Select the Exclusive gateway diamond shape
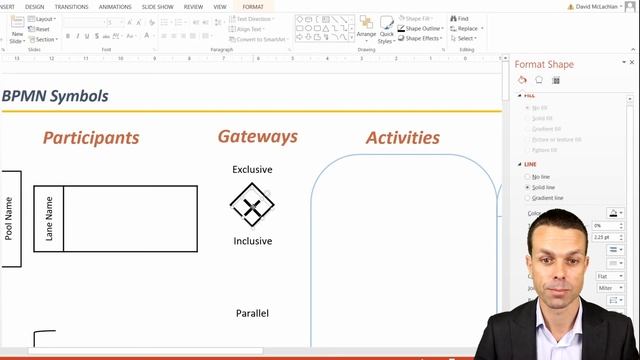 point(252,205)
